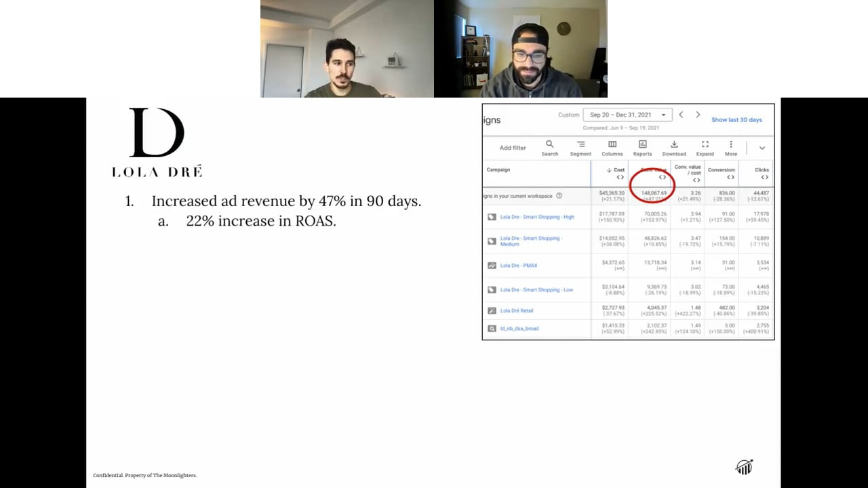This screenshot has height=488, width=868.
Task: Go to next date range arrow
Action: (698, 115)
